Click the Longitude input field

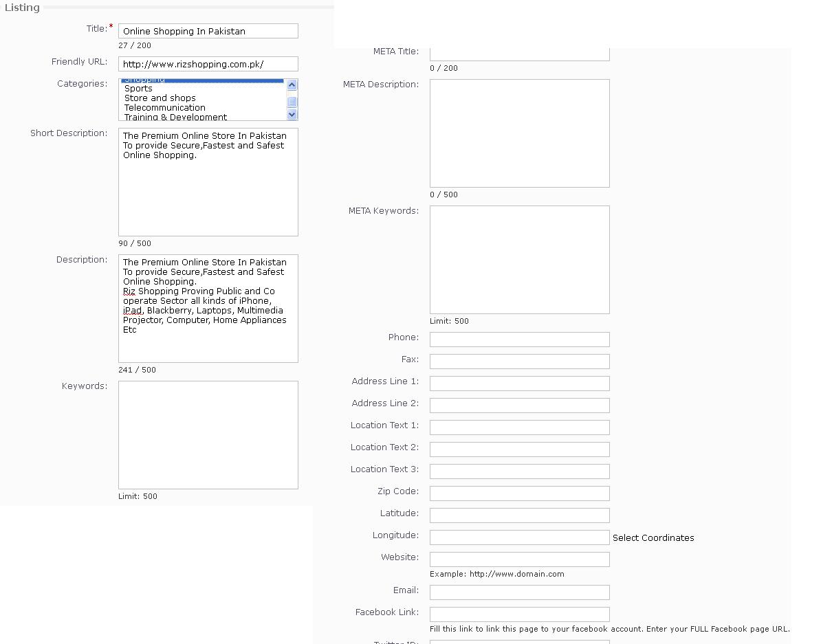tap(519, 537)
